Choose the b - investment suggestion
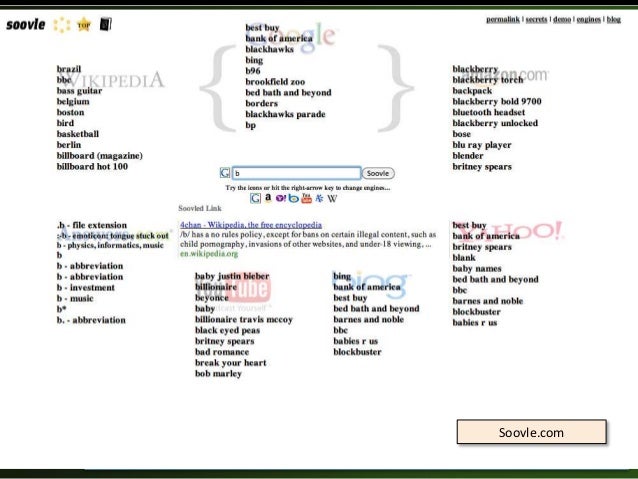 [x=85, y=287]
